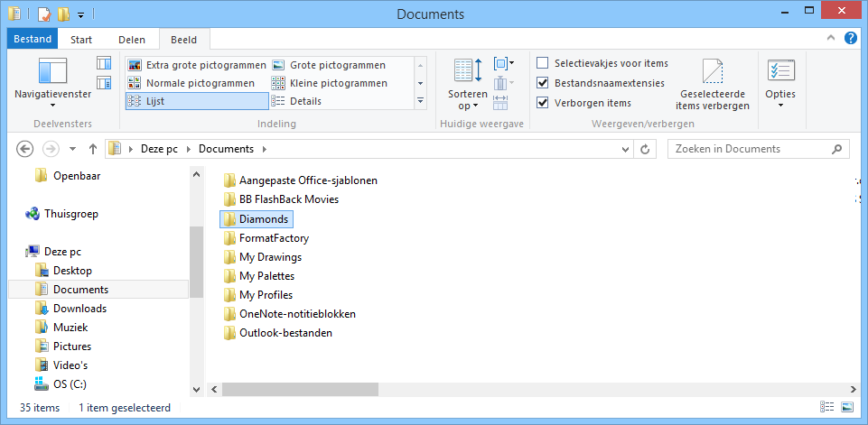Go back with the back arrow

[x=25, y=149]
